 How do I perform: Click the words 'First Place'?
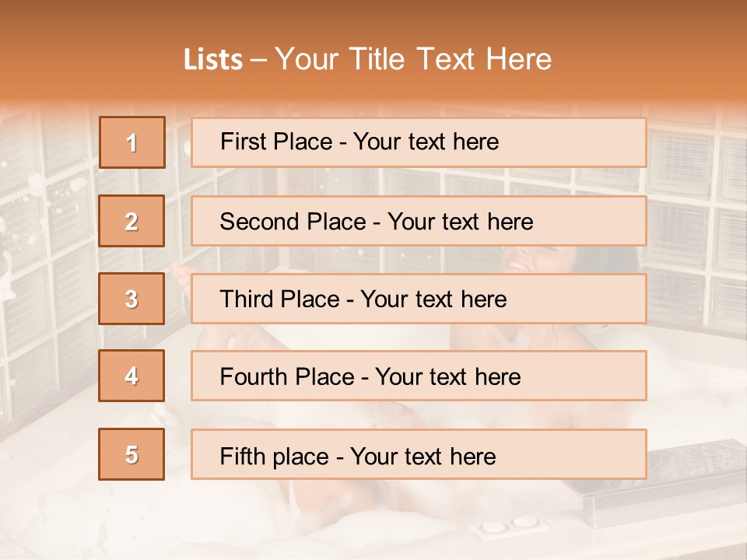276,142
